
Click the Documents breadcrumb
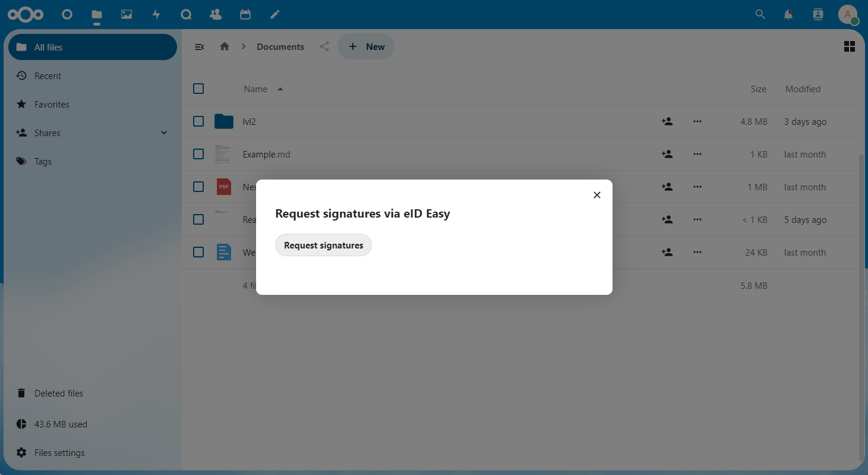pos(280,46)
